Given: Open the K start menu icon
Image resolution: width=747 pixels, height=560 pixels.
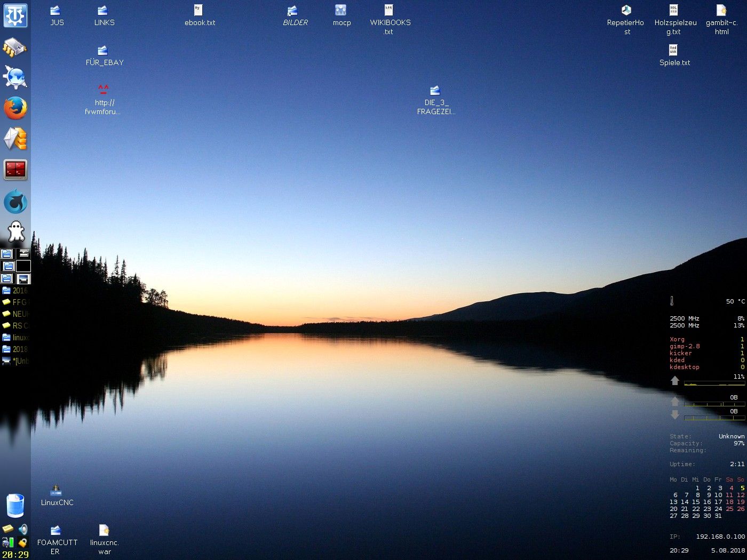Looking at the screenshot, I should [x=15, y=15].
